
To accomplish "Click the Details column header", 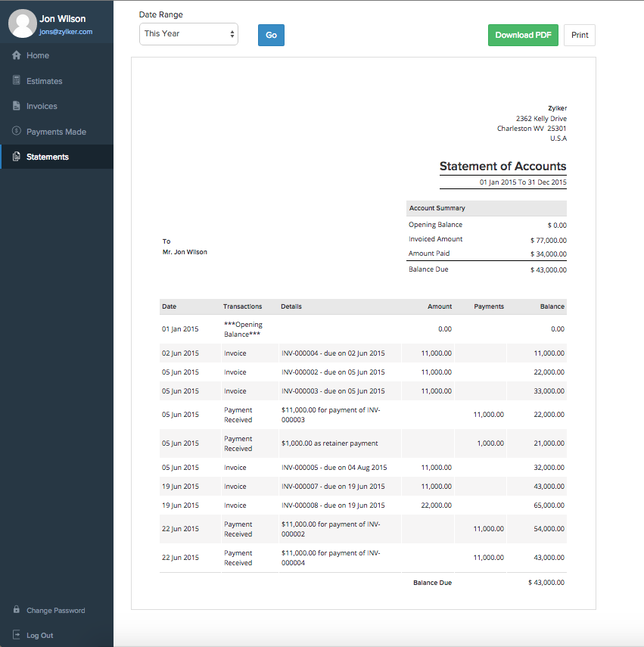I will (291, 306).
